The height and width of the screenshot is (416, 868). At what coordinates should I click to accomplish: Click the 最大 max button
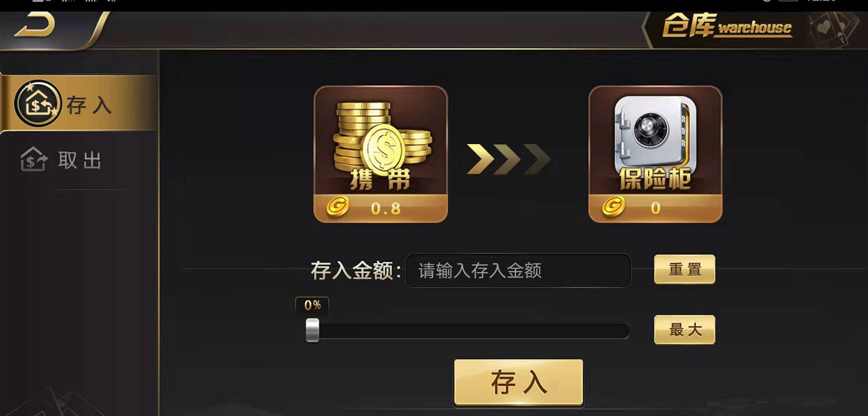tap(685, 330)
